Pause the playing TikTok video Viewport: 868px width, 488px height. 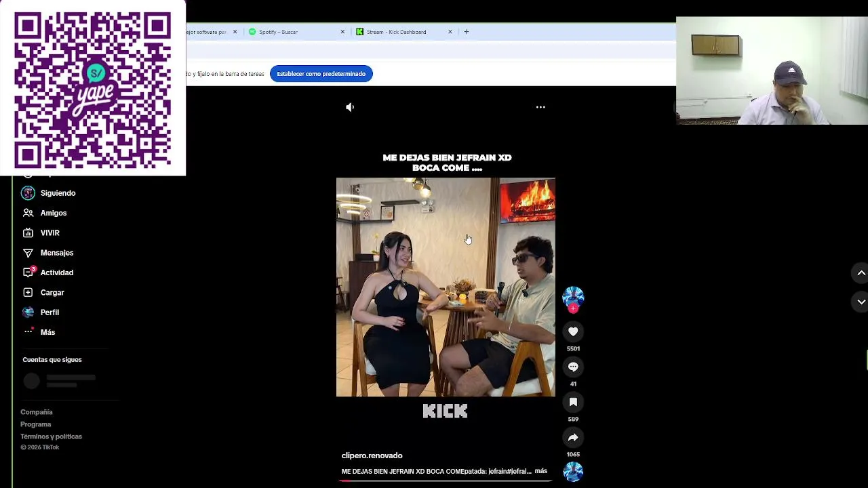[446, 287]
